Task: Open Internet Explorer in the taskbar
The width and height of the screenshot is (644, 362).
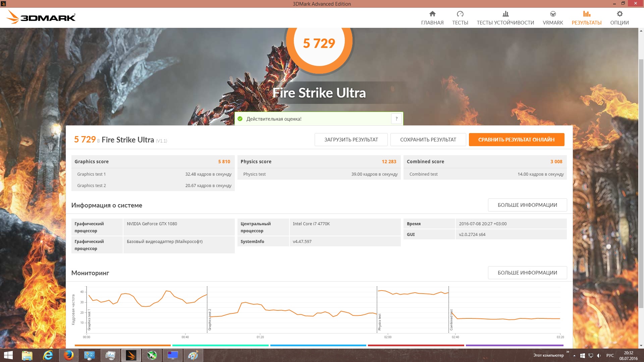Action: pyautogui.click(x=48, y=355)
